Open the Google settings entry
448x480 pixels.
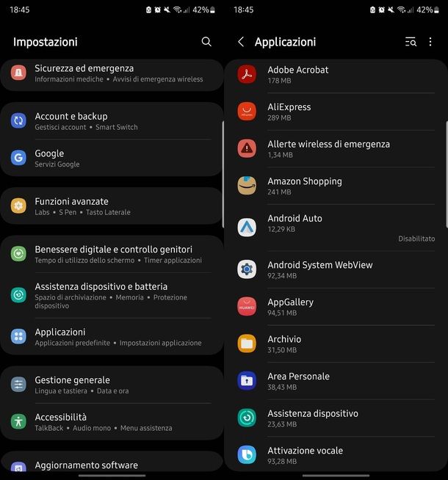point(112,159)
